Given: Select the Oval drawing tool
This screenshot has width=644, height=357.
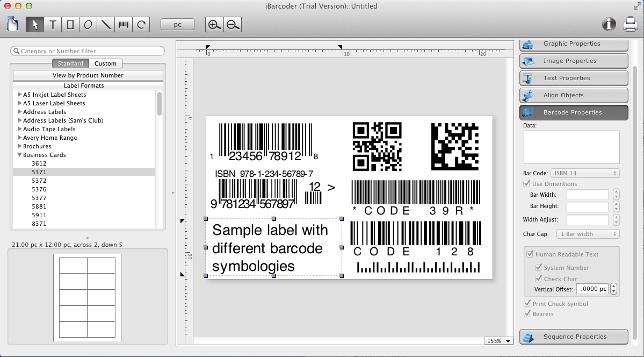Looking at the screenshot, I should pyautogui.click(x=87, y=24).
